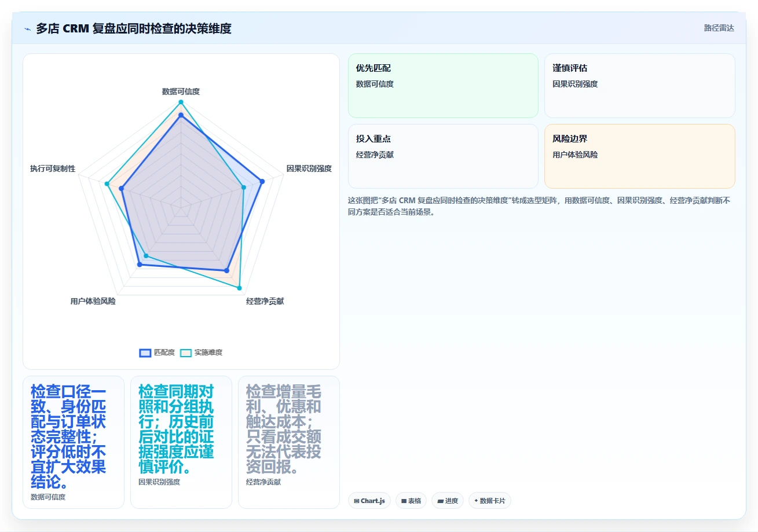Viewport: 758px width, 532px height.
Task: Click 因果识别强度 caption under teal summary card
Action: [x=159, y=482]
